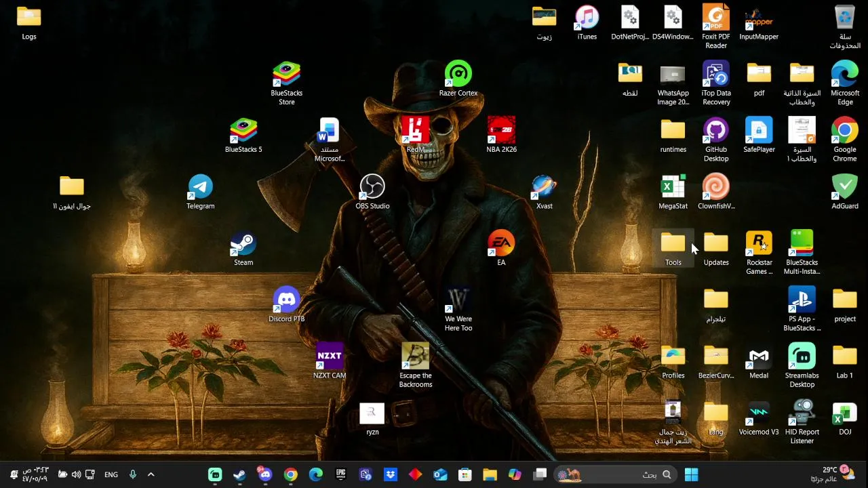Open the iTunes desktop shortcut
868x488 pixels.
587,23
